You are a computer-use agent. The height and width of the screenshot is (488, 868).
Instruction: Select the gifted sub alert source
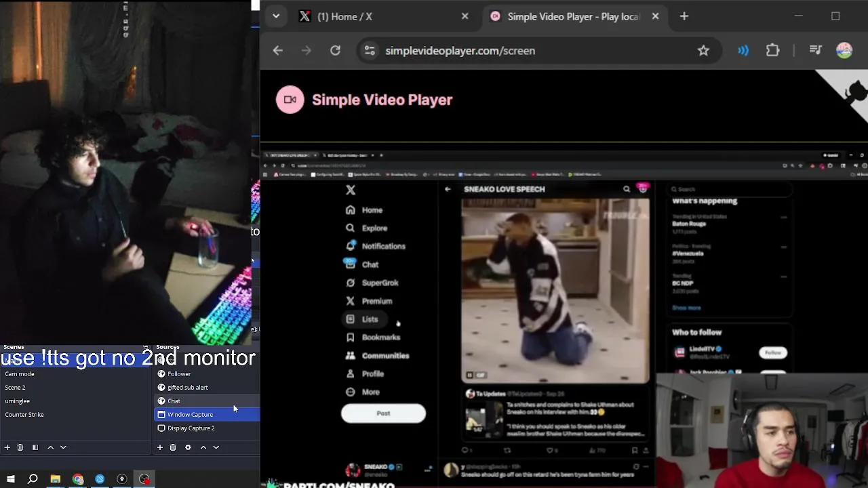coord(207,388)
